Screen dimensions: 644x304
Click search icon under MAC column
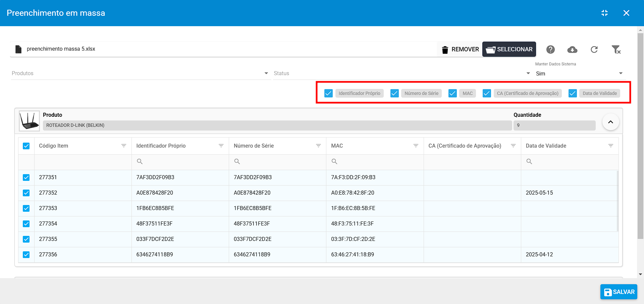pos(334,161)
